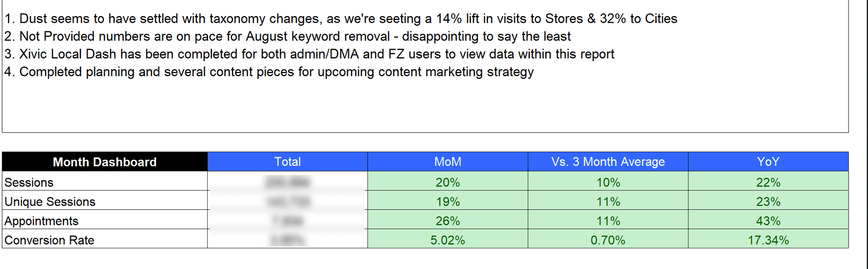Select the Unique Sessions row label
The width and height of the screenshot is (868, 269).
[50, 202]
